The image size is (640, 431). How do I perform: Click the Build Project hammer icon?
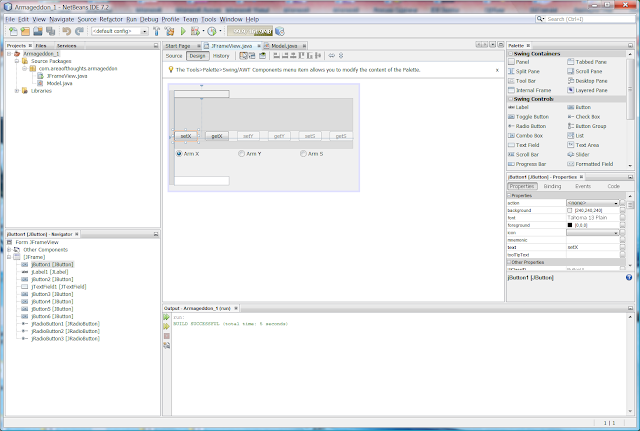coord(156,31)
